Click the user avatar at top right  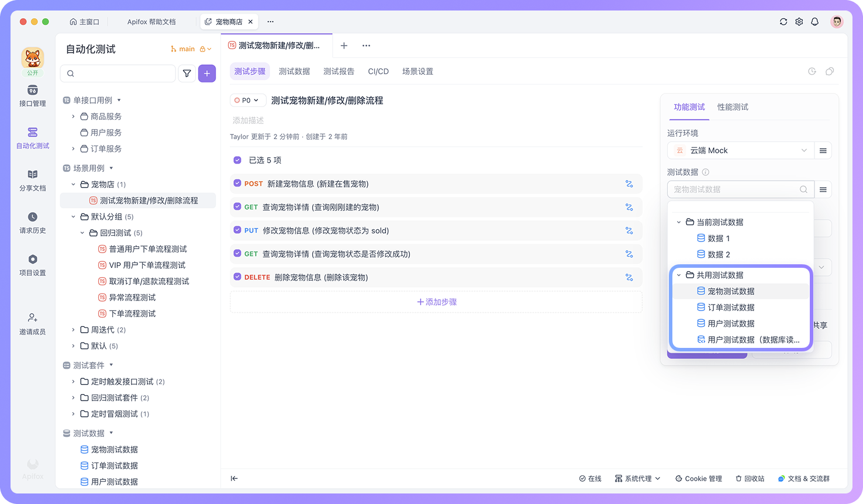[837, 22]
